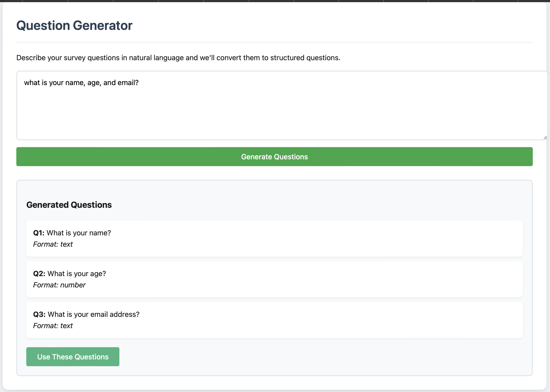
Task: Click the bold Q1 label
Action: 39,233
